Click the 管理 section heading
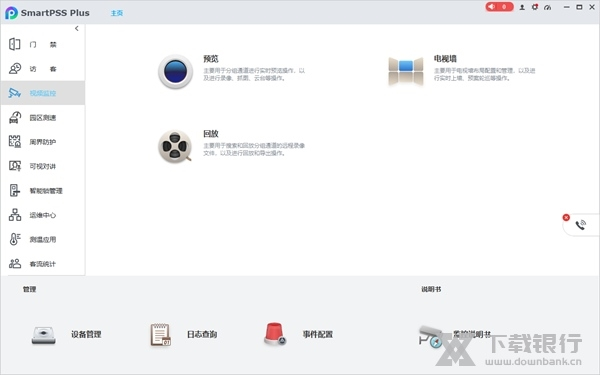600x375 pixels. click(29, 289)
